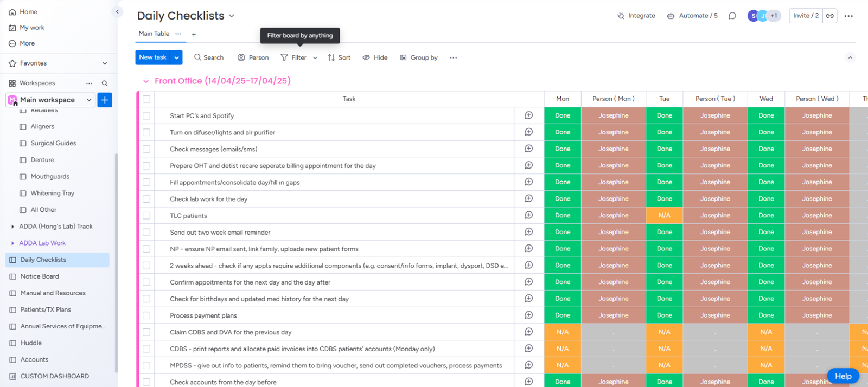This screenshot has width=868, height=387.
Task: Click the Help button
Action: click(843, 376)
